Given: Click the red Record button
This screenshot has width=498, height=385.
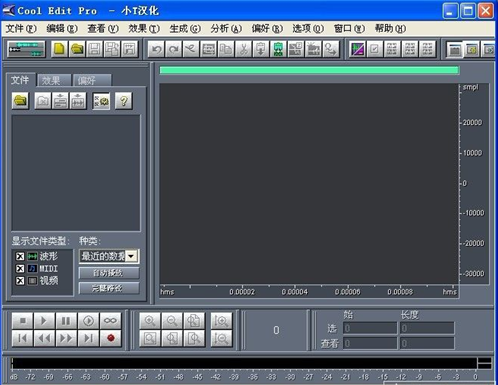Looking at the screenshot, I should tap(111, 338).
